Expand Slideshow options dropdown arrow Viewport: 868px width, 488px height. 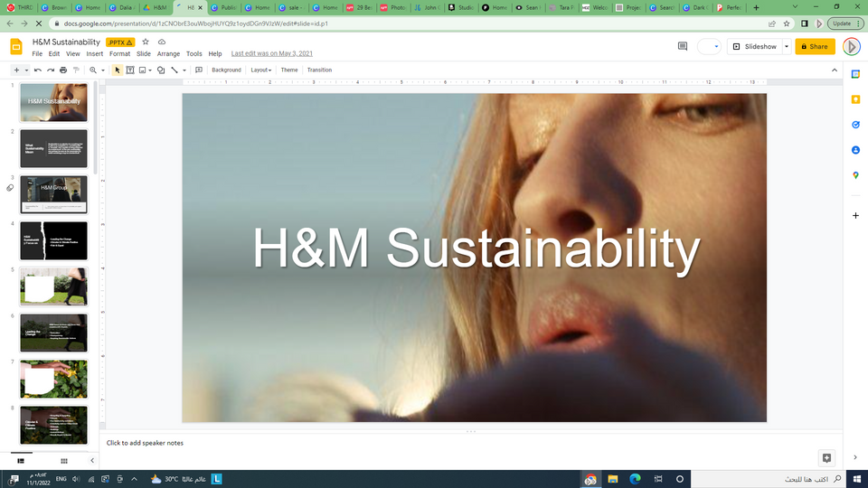coord(786,46)
